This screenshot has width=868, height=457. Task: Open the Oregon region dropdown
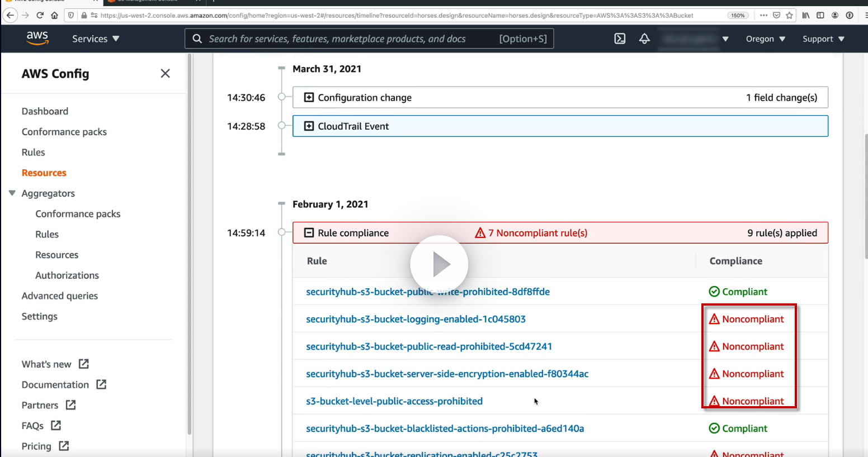click(765, 39)
